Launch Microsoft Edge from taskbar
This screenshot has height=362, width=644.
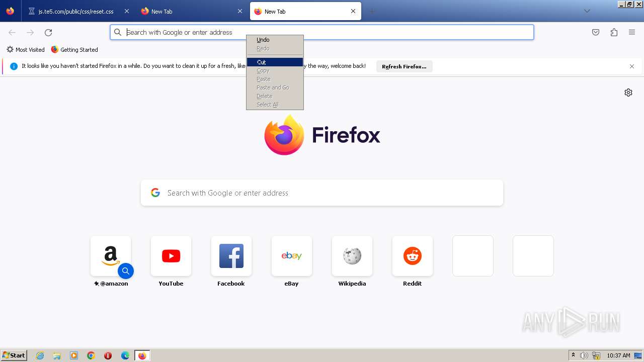click(x=125, y=355)
